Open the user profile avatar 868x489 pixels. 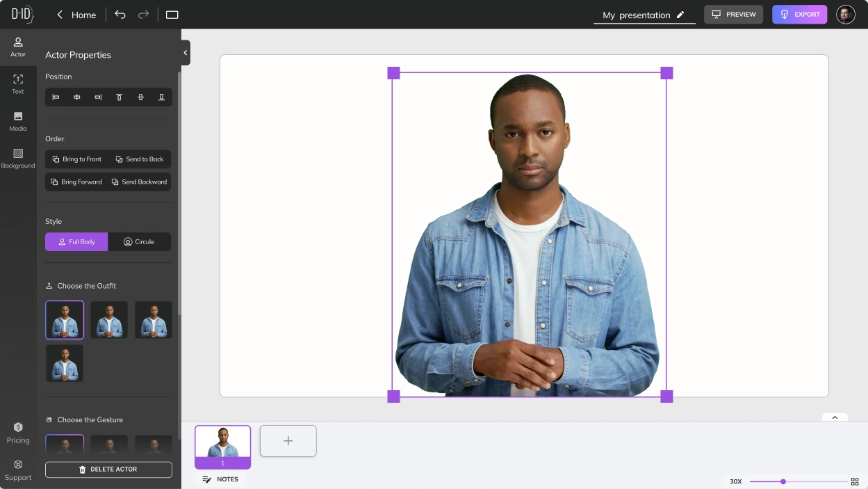(846, 15)
